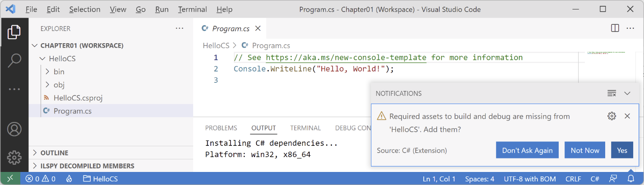Click Don't Ask Again button
The width and height of the screenshot is (644, 185).
(x=527, y=150)
